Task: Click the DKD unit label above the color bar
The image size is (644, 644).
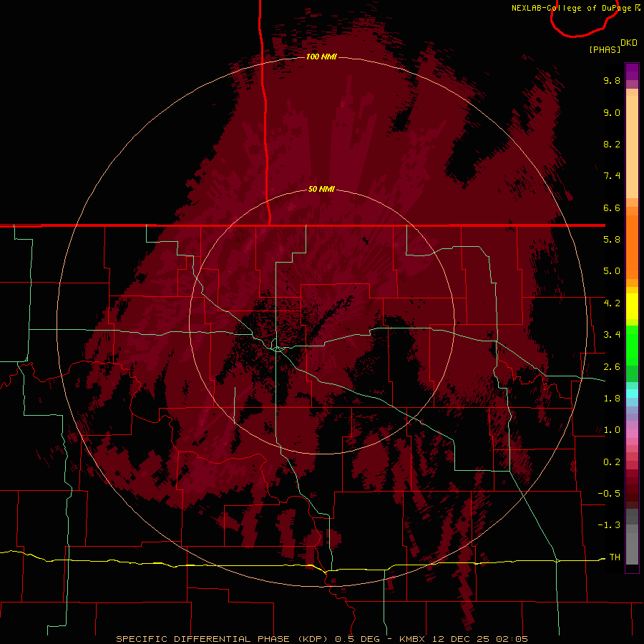Action: (629, 43)
